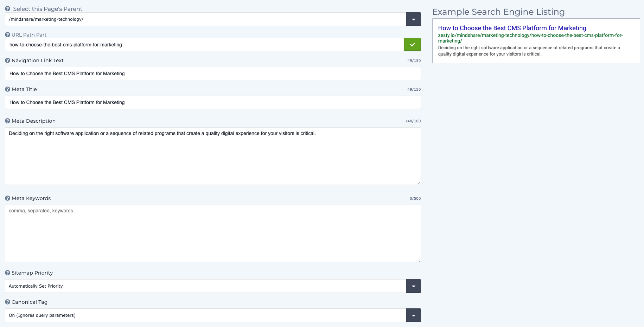Click the Meta Keywords label
This screenshot has width=644, height=327.
click(x=31, y=198)
